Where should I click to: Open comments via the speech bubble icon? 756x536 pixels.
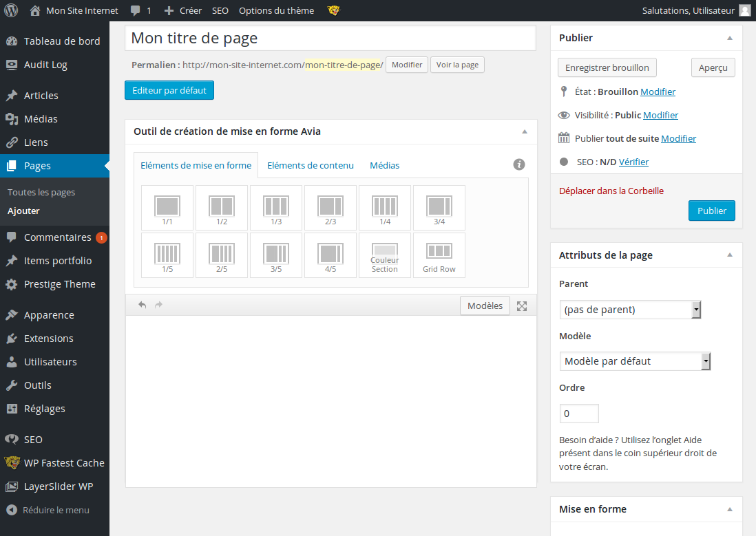(135, 10)
